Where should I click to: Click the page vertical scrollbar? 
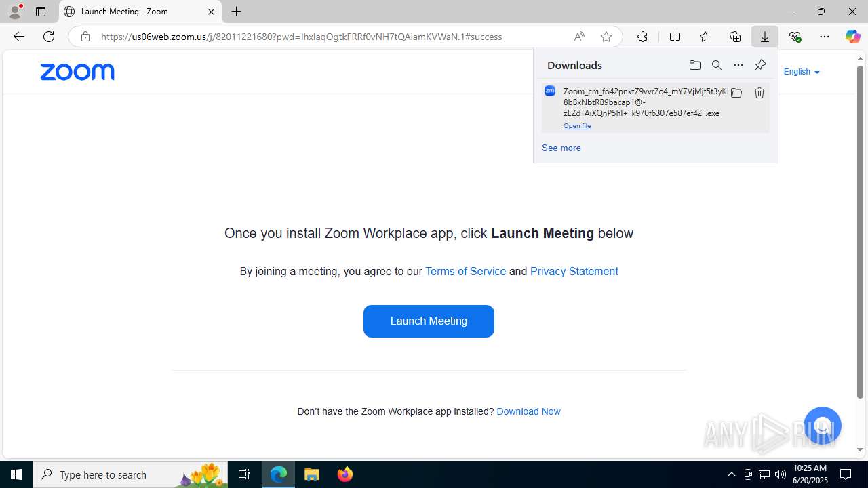pos(861,230)
